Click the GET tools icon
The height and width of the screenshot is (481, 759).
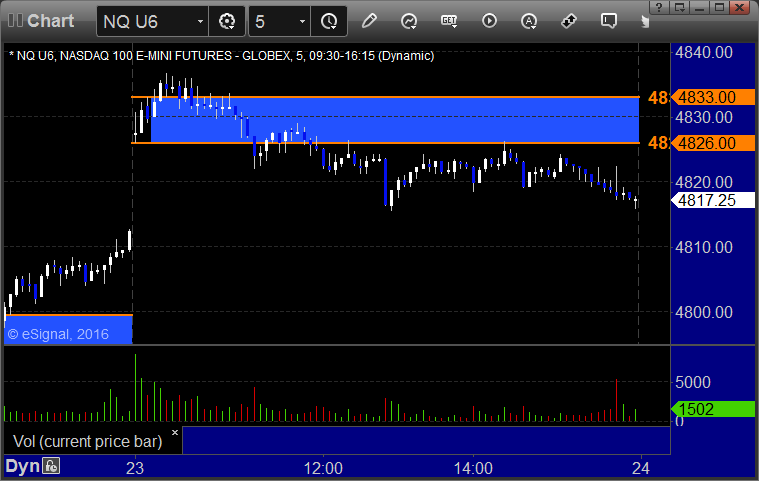(449, 21)
